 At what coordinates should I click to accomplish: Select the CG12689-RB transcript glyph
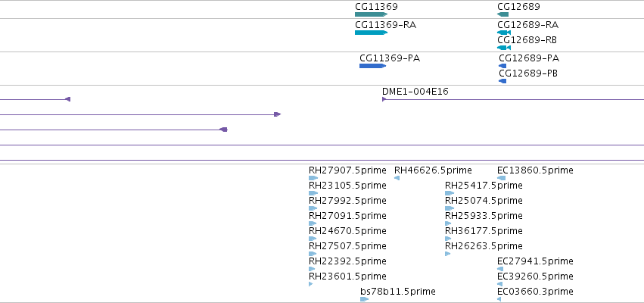tap(504, 48)
